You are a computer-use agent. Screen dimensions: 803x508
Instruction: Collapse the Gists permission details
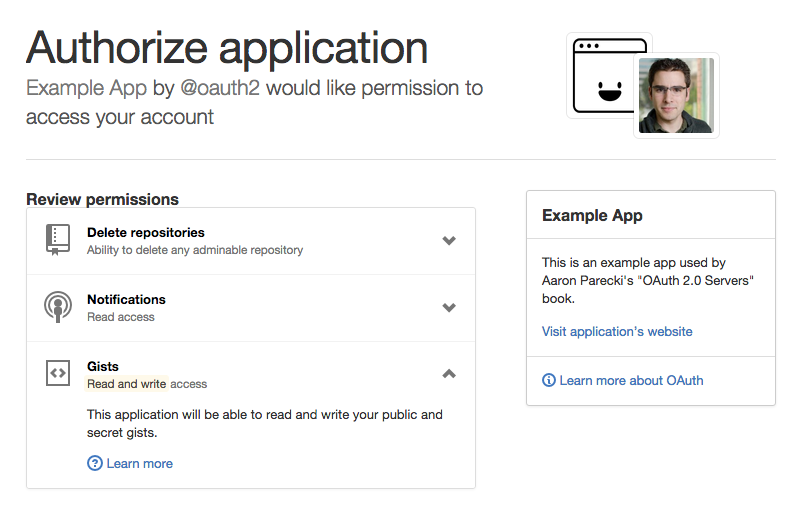(449, 374)
